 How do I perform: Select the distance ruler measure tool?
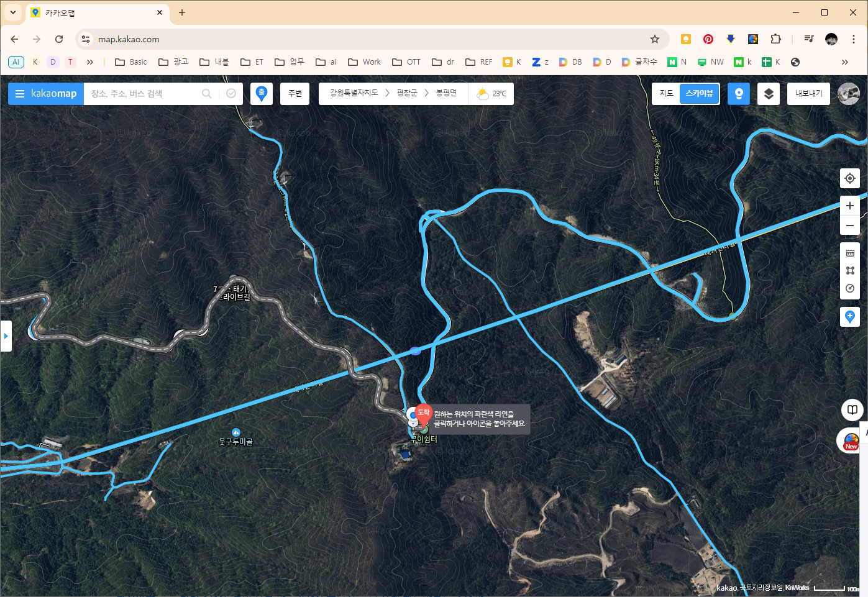pyautogui.click(x=850, y=253)
